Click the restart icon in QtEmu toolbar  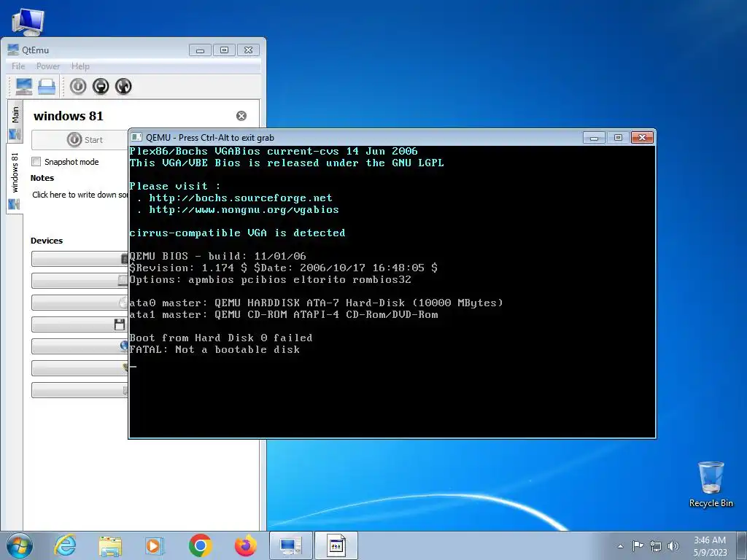123,86
